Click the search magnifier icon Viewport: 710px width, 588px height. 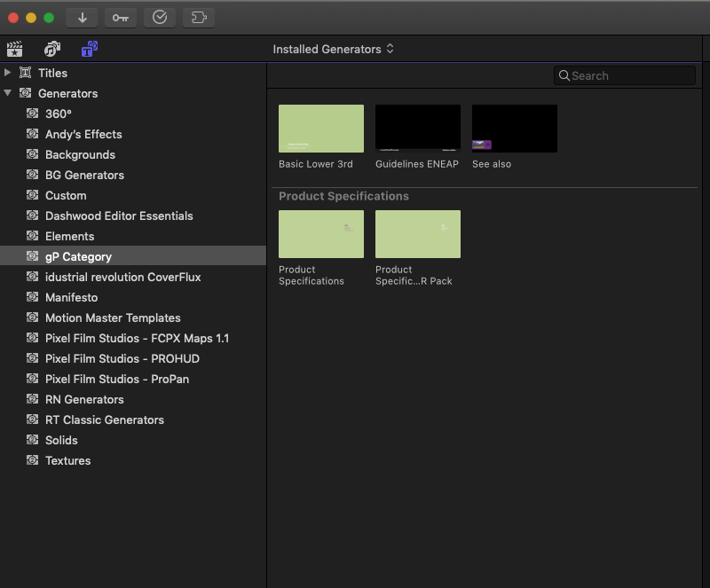pos(564,75)
